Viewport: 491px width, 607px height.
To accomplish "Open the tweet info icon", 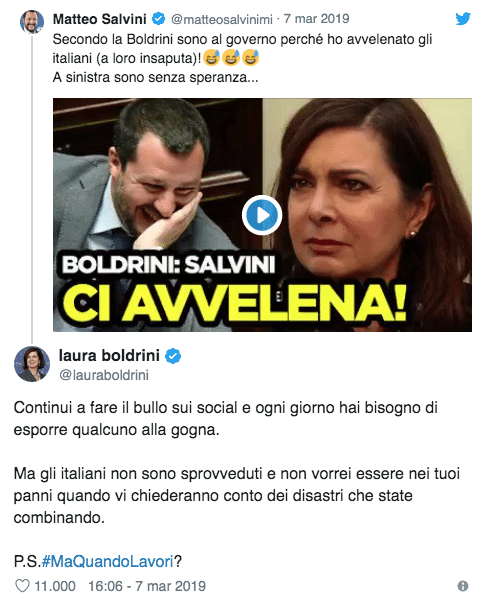I will (463, 586).
